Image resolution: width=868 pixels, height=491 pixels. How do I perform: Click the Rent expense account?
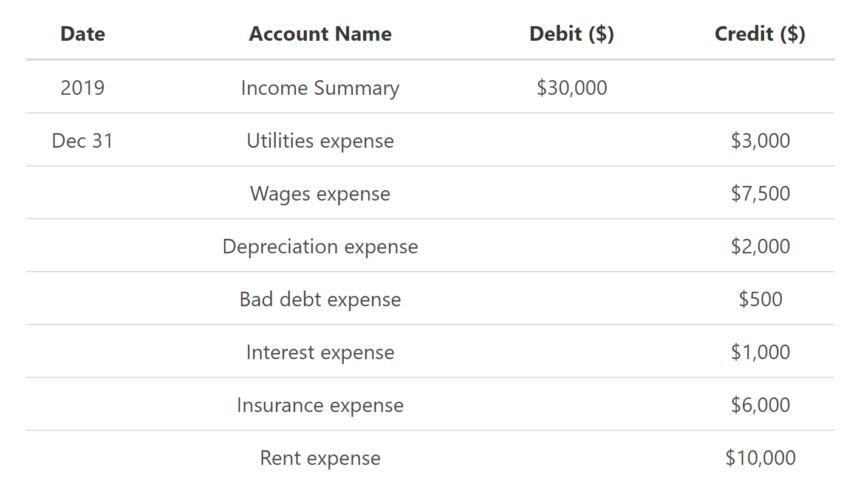[x=320, y=458]
